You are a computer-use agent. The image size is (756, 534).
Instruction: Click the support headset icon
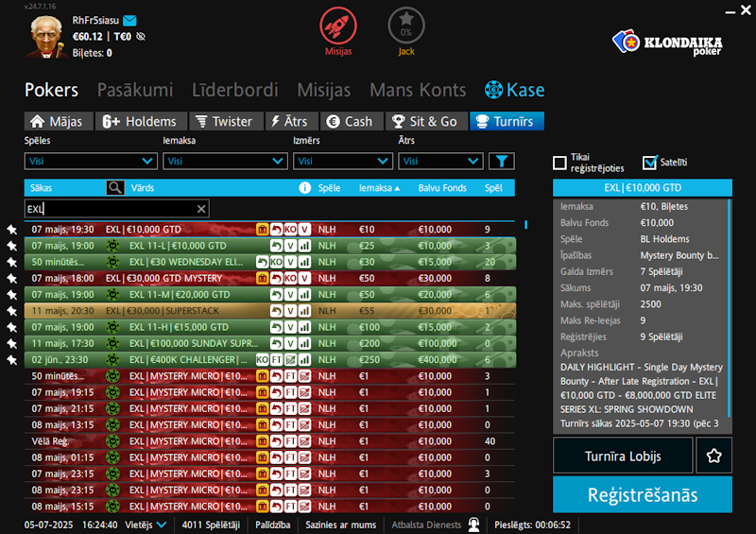(x=474, y=525)
